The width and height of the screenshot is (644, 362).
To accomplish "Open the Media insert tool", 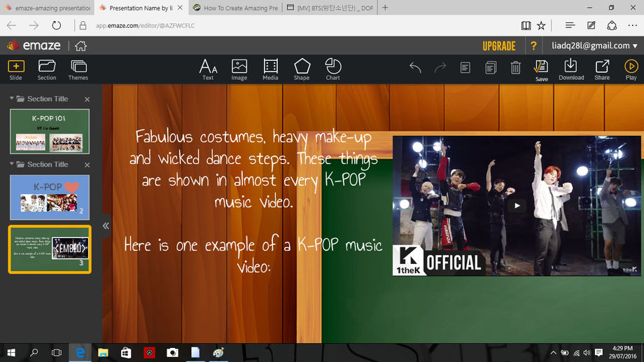I will point(270,69).
